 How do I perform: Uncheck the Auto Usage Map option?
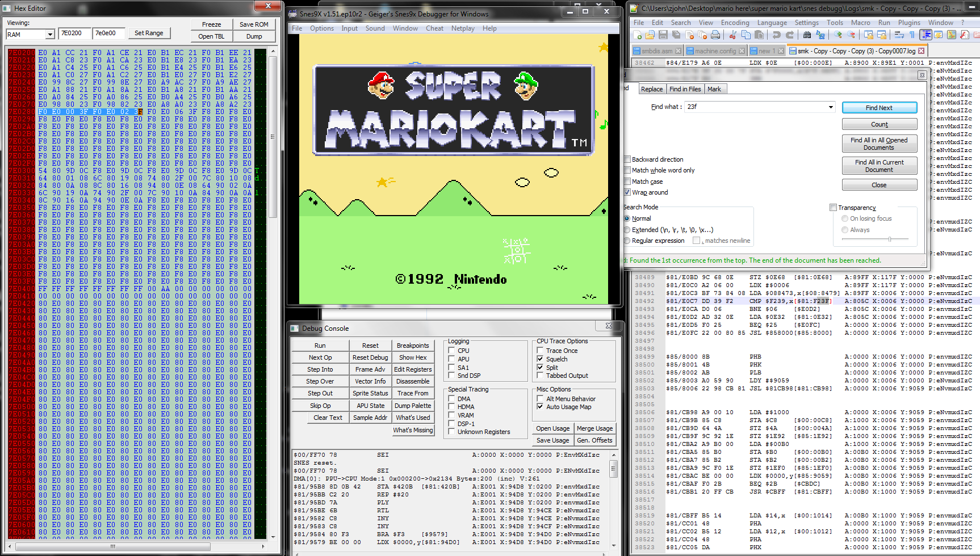click(540, 407)
